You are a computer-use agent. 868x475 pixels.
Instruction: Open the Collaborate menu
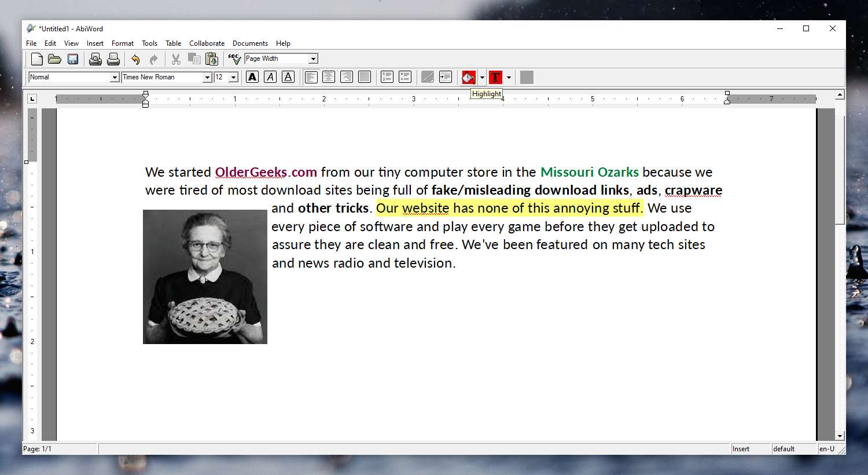(207, 43)
